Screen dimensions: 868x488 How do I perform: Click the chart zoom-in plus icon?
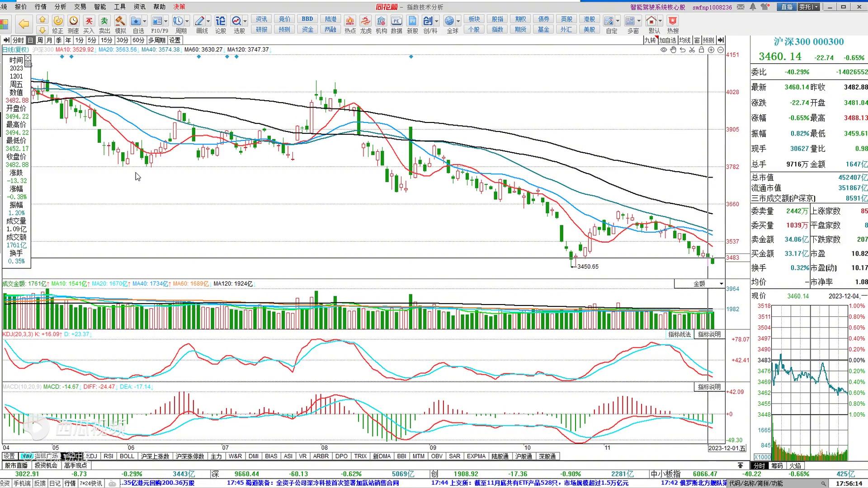[711, 50]
